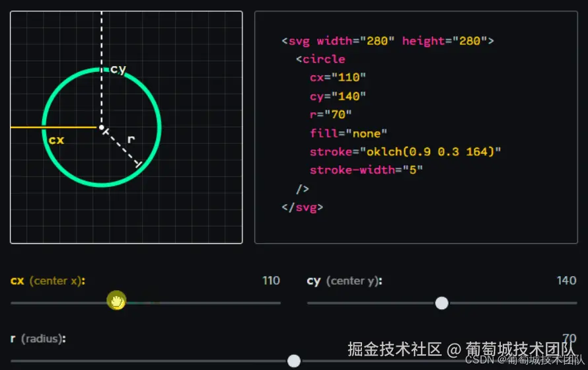The image size is (588, 370).
Task: Click the cx slider handle
Action: click(x=116, y=300)
